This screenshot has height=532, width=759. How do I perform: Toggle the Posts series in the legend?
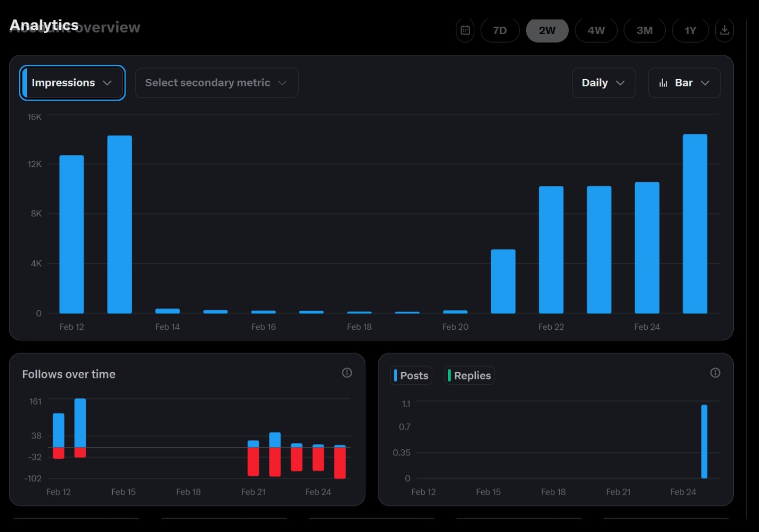[412, 376]
